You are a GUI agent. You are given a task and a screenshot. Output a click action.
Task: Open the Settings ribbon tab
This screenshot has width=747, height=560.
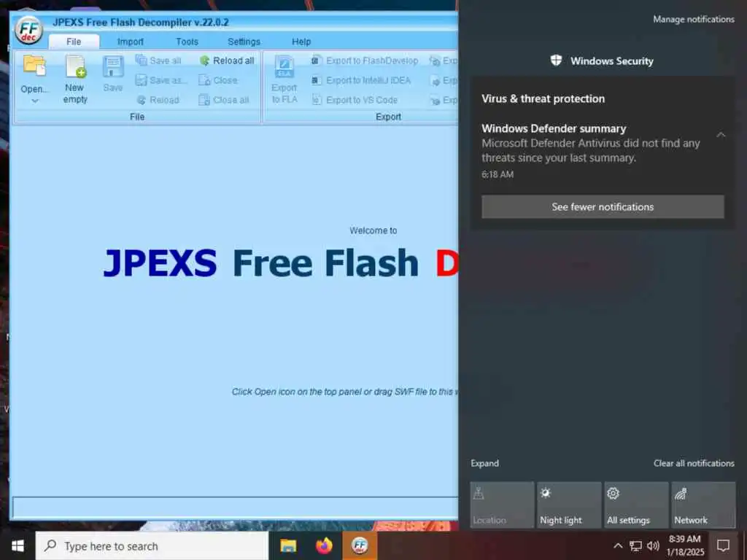[244, 42]
